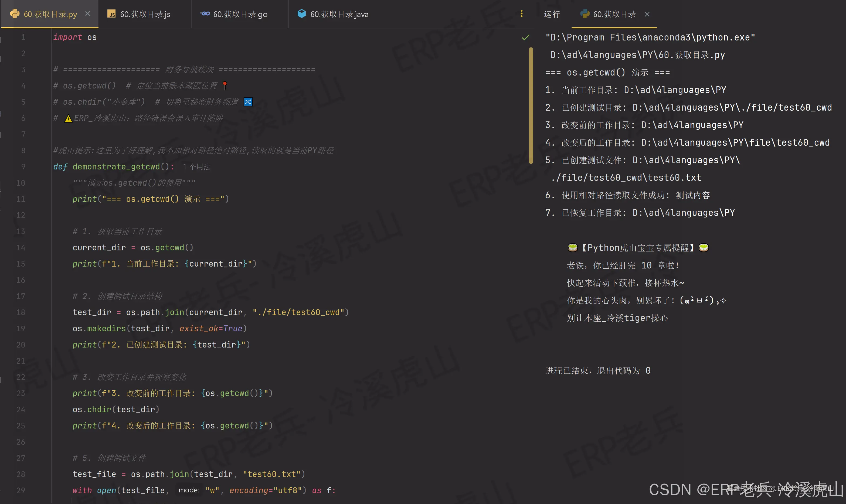Click the green inspection checkmark icon

pos(525,37)
